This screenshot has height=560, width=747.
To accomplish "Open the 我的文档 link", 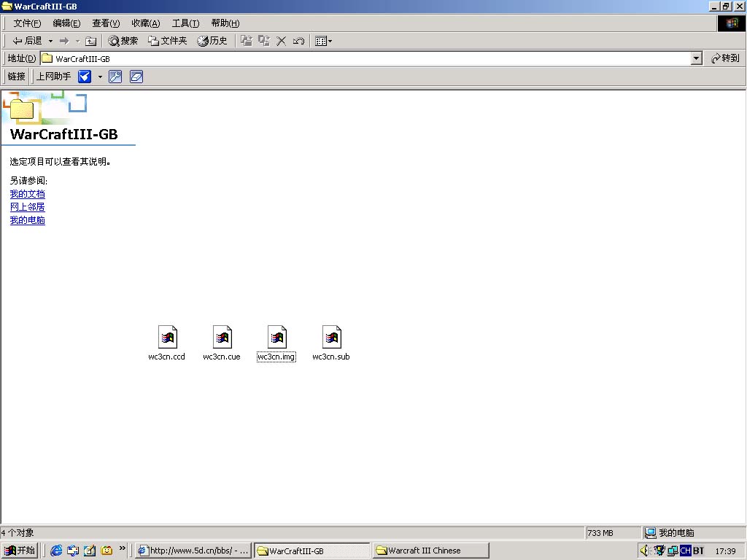I will click(28, 194).
